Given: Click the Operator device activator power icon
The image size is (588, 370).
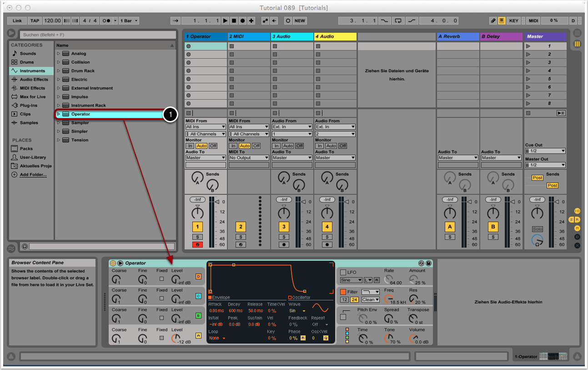Looking at the screenshot, I should (x=113, y=263).
